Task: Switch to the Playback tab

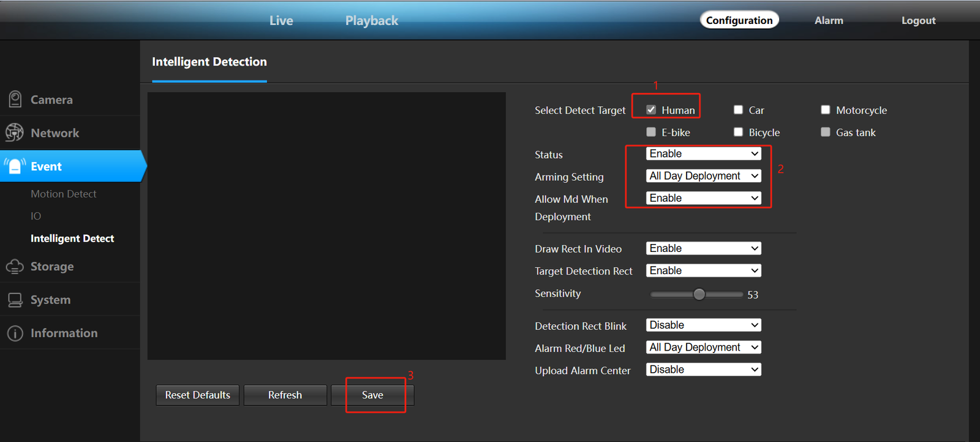Action: point(371,21)
